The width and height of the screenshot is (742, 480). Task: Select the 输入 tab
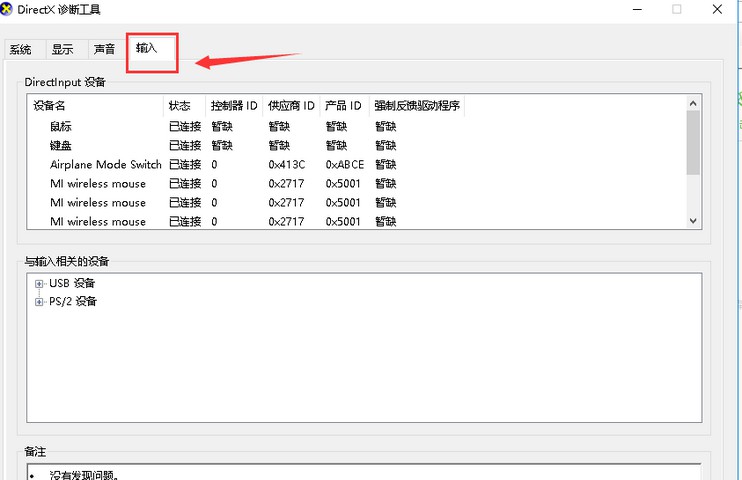pos(147,48)
